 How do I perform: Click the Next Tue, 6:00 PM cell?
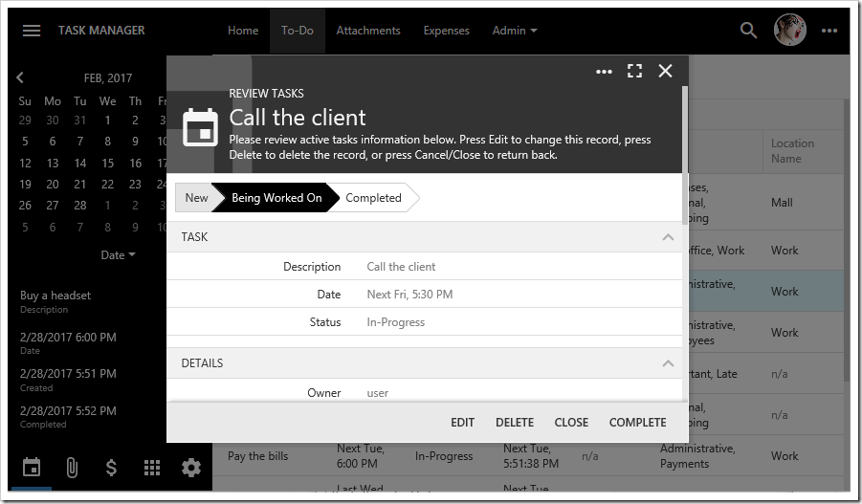click(361, 456)
